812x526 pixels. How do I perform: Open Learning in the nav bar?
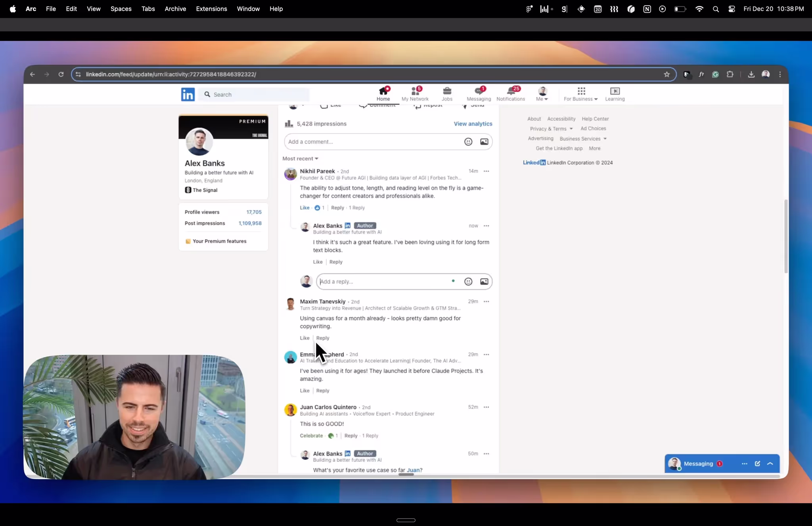[615, 94]
